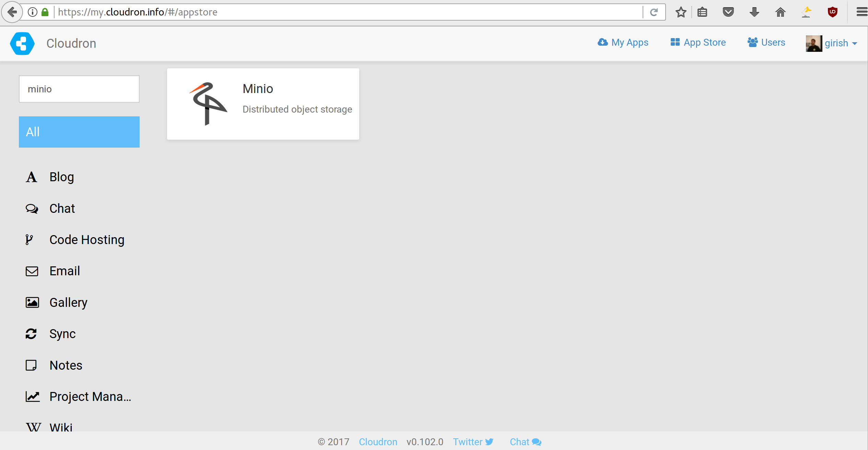Click the Minio app logo
This screenshot has height=450, width=868.
pyautogui.click(x=207, y=104)
